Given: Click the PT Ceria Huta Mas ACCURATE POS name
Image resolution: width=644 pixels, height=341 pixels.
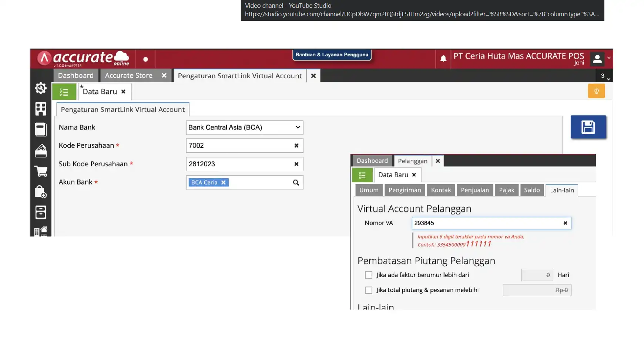Looking at the screenshot, I should 519,56.
